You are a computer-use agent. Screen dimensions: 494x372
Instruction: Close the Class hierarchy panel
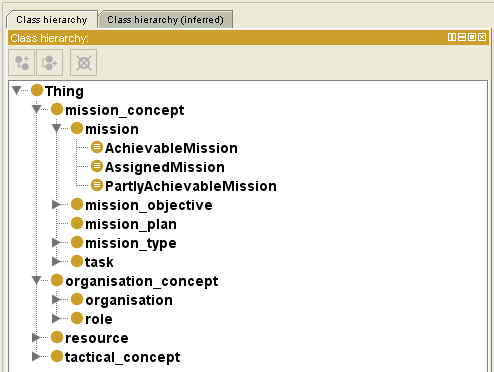[x=482, y=37]
